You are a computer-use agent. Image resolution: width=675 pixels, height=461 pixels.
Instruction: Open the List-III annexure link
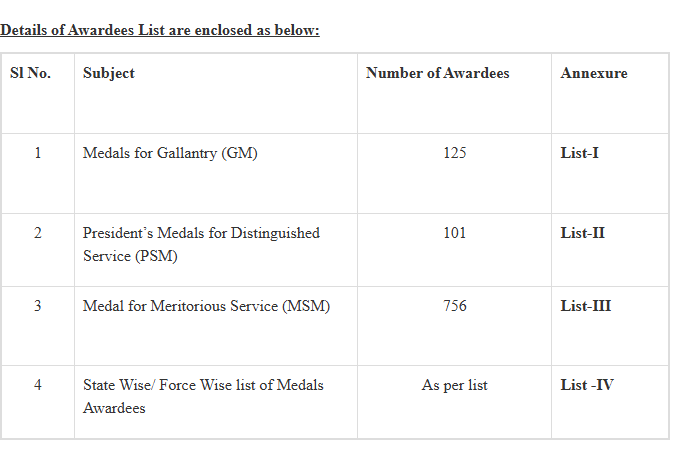[585, 306]
